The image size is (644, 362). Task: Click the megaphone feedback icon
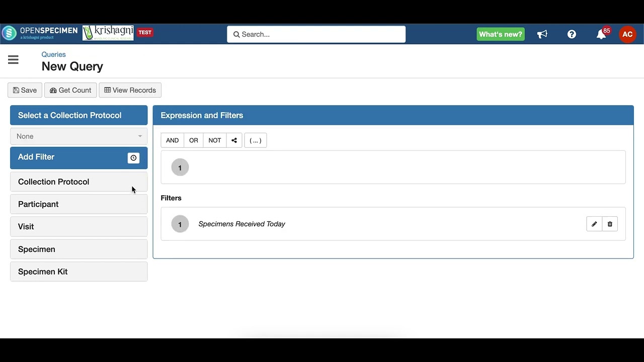[x=542, y=34]
